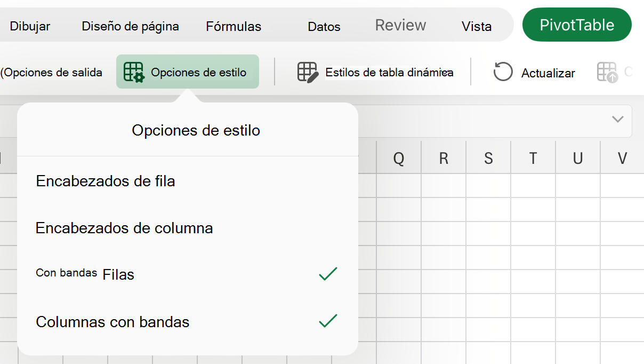
Task: Disable Columnas con bandas option
Action: click(187, 322)
